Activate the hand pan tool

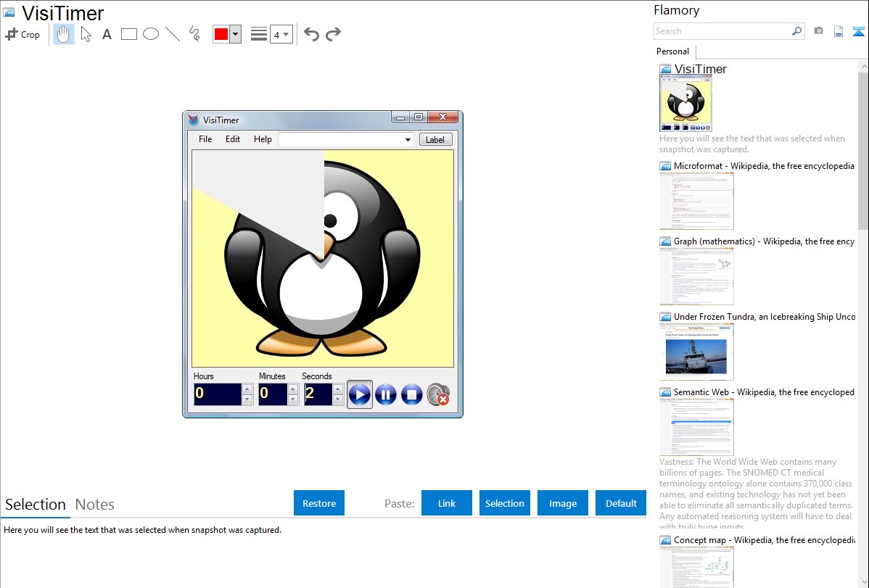[64, 34]
